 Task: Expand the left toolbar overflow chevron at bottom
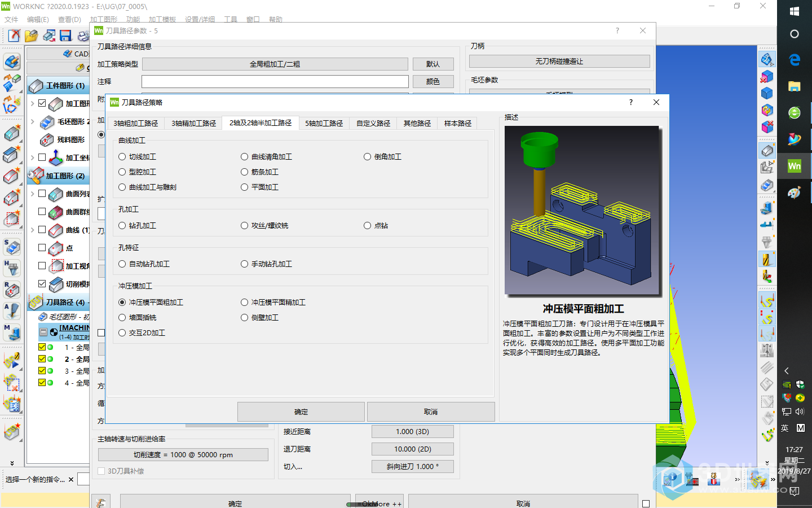[x=12, y=463]
